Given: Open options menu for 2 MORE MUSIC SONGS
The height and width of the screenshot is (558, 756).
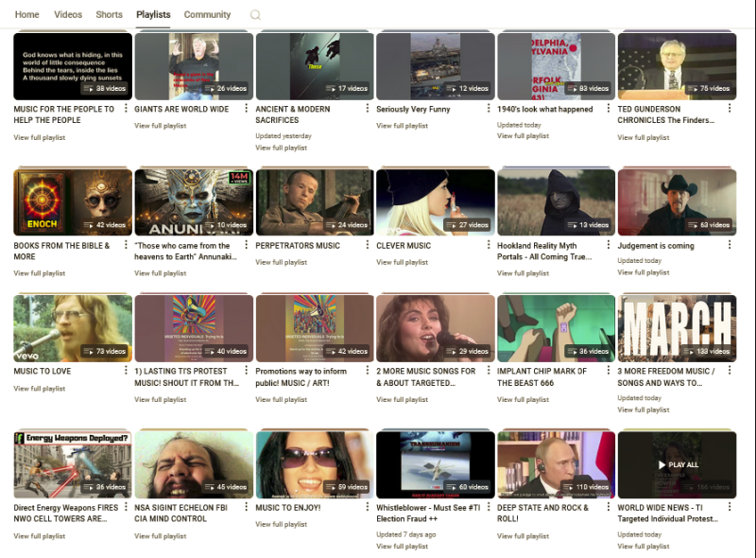Looking at the screenshot, I should [489, 370].
